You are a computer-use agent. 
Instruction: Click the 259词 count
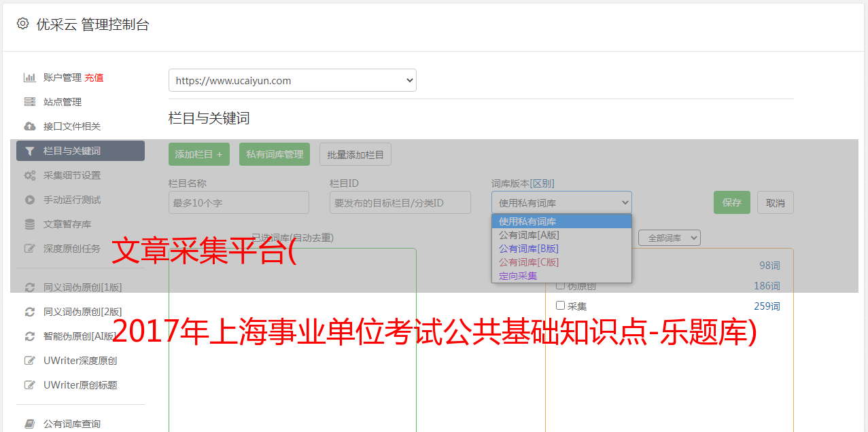(x=767, y=306)
